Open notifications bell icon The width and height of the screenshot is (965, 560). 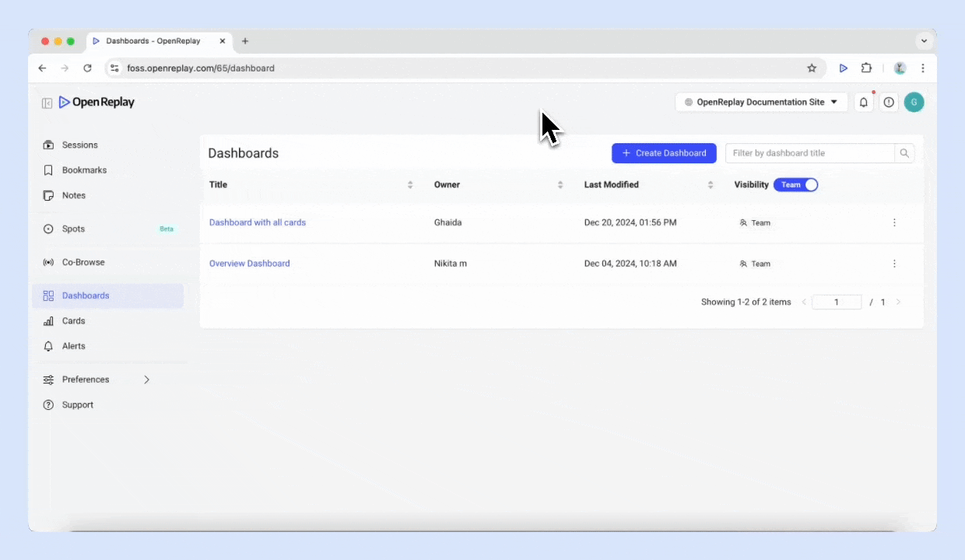tap(864, 102)
